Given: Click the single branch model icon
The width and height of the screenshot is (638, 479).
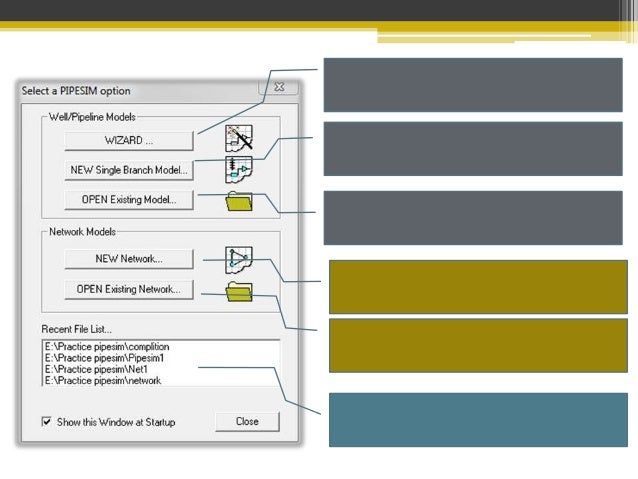Looking at the screenshot, I should [239, 169].
